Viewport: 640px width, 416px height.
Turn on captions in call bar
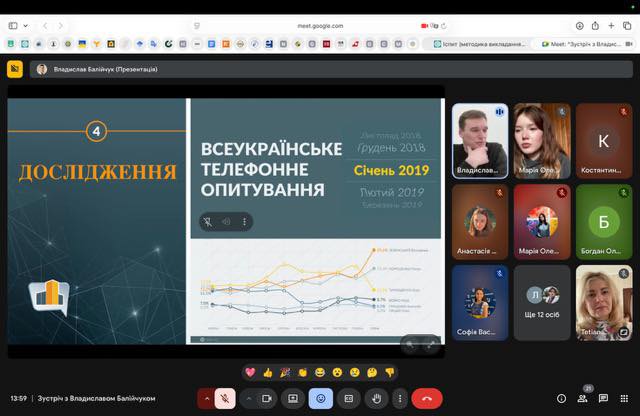click(349, 398)
